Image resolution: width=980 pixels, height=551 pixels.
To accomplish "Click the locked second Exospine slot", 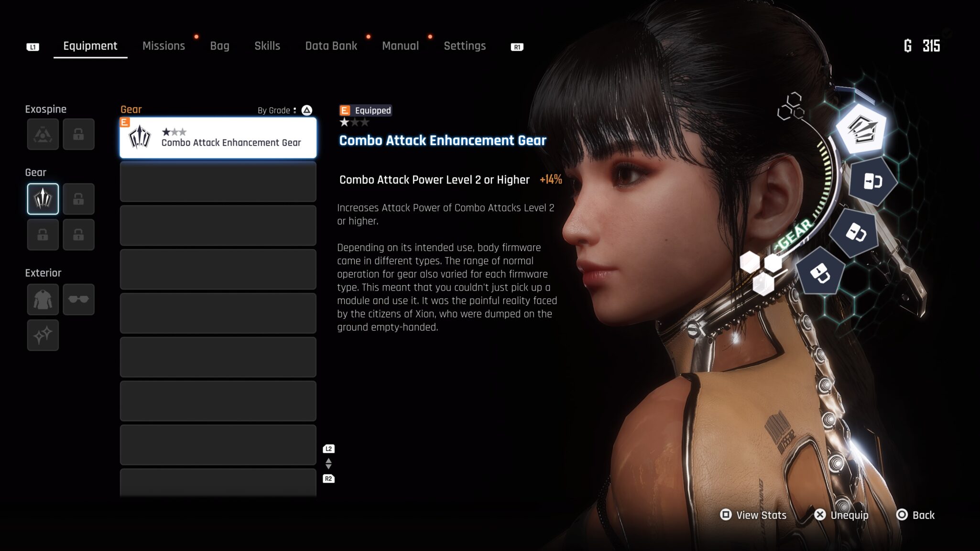I will [78, 134].
